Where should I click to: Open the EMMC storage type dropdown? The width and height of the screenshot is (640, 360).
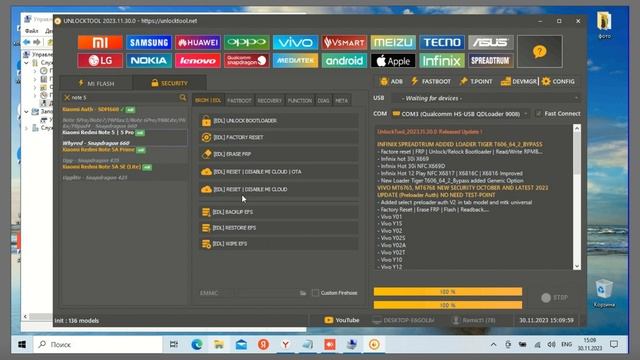216,293
